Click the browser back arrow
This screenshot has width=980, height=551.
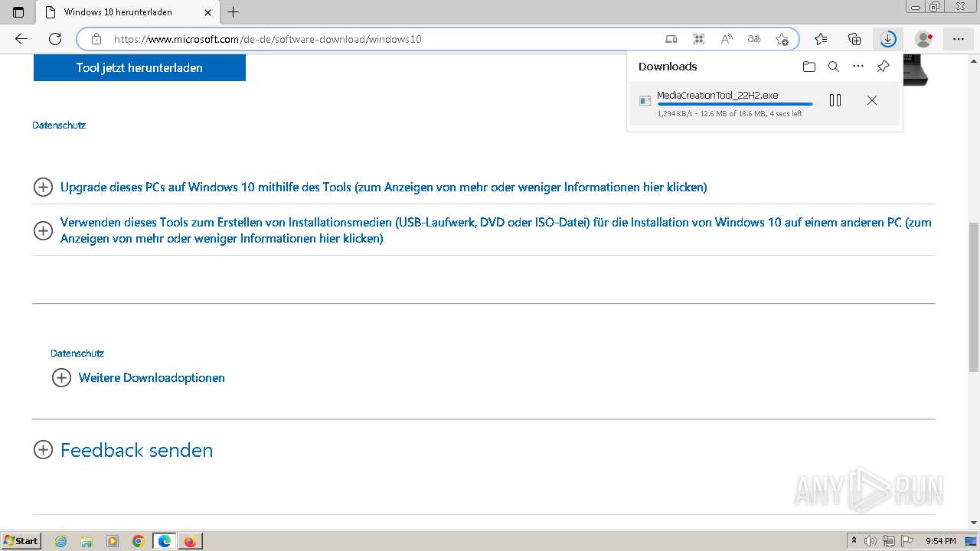click(x=21, y=39)
